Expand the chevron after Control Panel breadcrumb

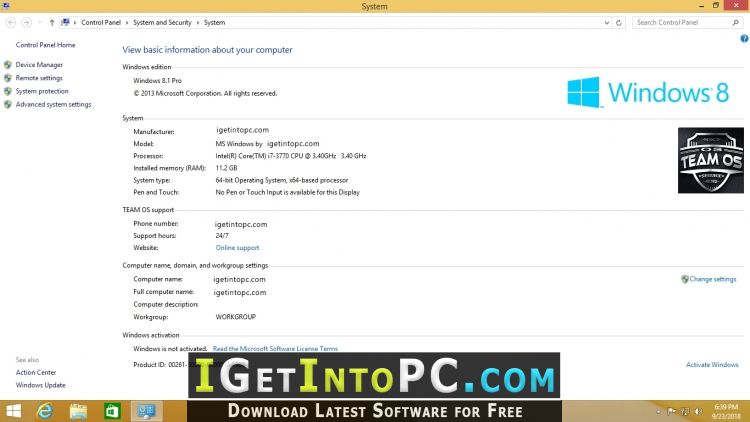click(x=127, y=22)
